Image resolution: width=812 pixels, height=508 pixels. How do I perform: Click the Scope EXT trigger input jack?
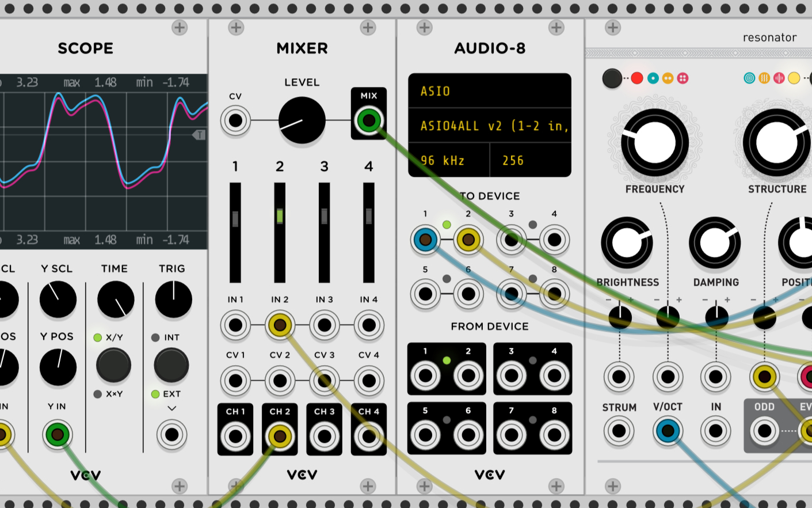[x=171, y=435]
